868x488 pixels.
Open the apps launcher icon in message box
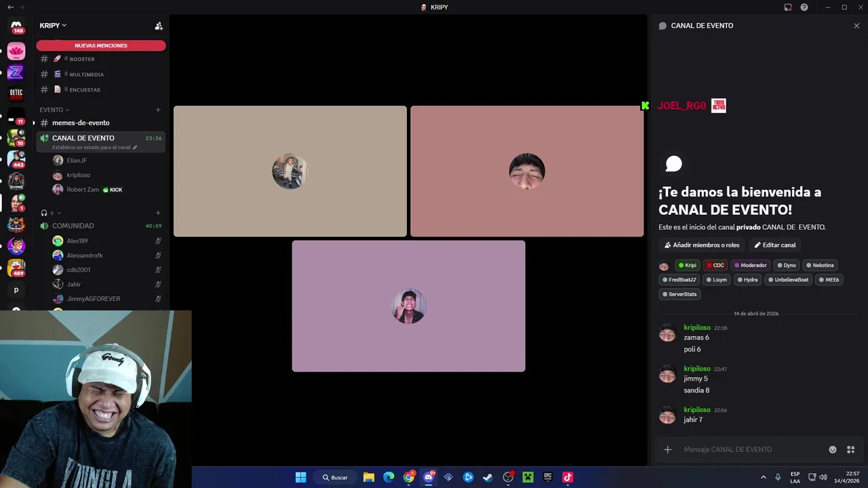[x=850, y=449]
